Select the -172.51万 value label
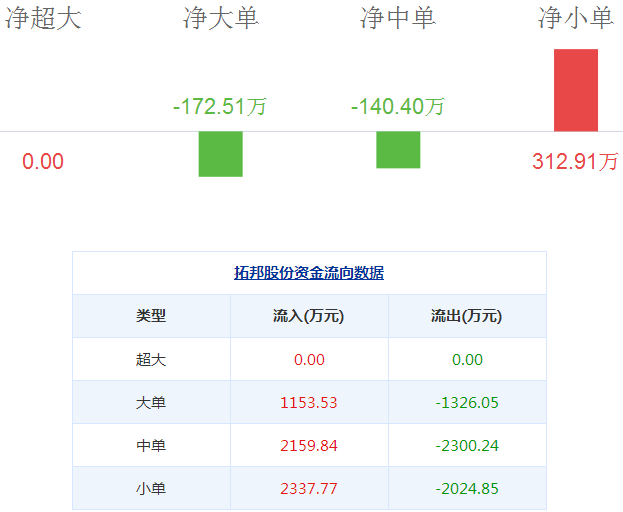Screen dimensions: 623x512 tap(220, 107)
